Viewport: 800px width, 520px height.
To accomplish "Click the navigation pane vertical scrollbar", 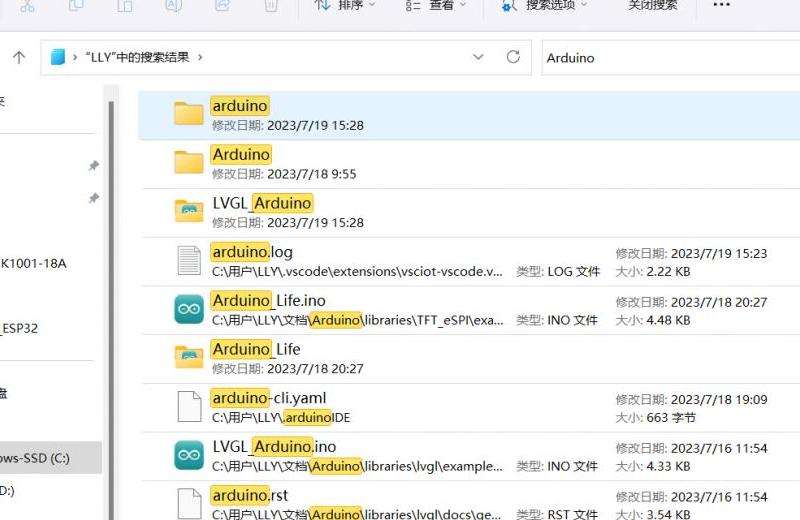I will tap(111, 310).
